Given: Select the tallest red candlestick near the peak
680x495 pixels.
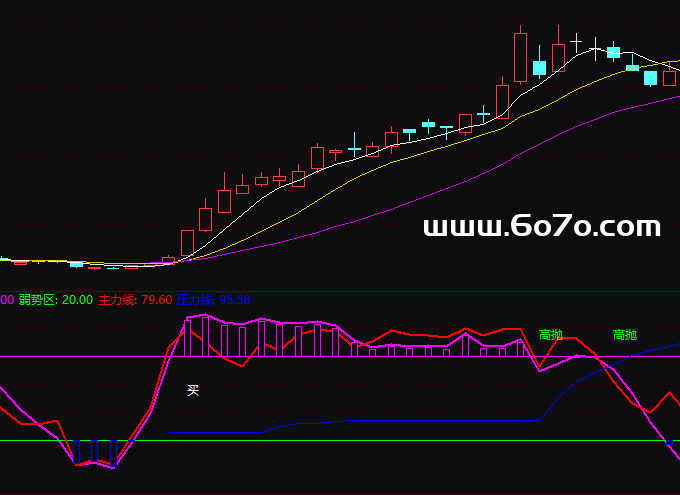Looking at the screenshot, I should (520, 58).
